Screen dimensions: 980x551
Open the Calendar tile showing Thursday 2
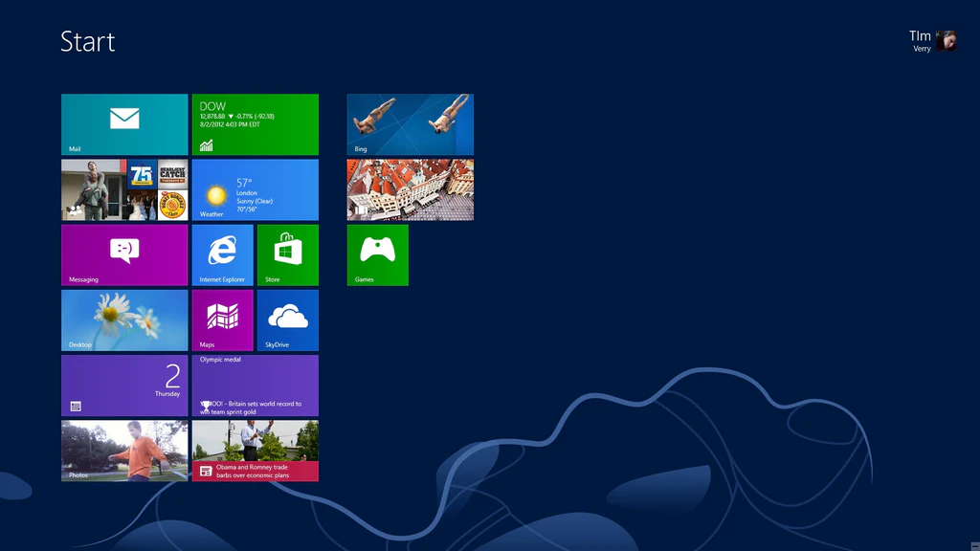124,385
